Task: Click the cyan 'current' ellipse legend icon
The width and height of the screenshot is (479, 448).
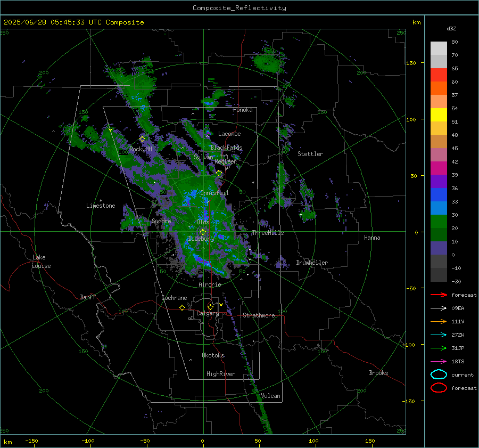Action: (439, 374)
